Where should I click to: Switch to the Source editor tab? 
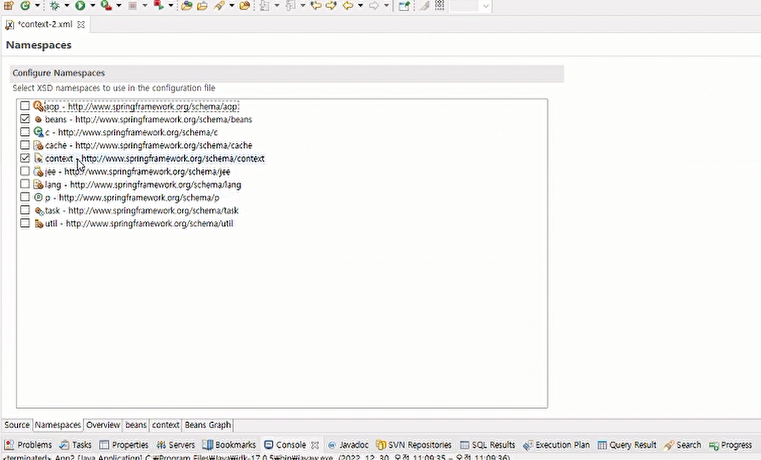pos(17,425)
